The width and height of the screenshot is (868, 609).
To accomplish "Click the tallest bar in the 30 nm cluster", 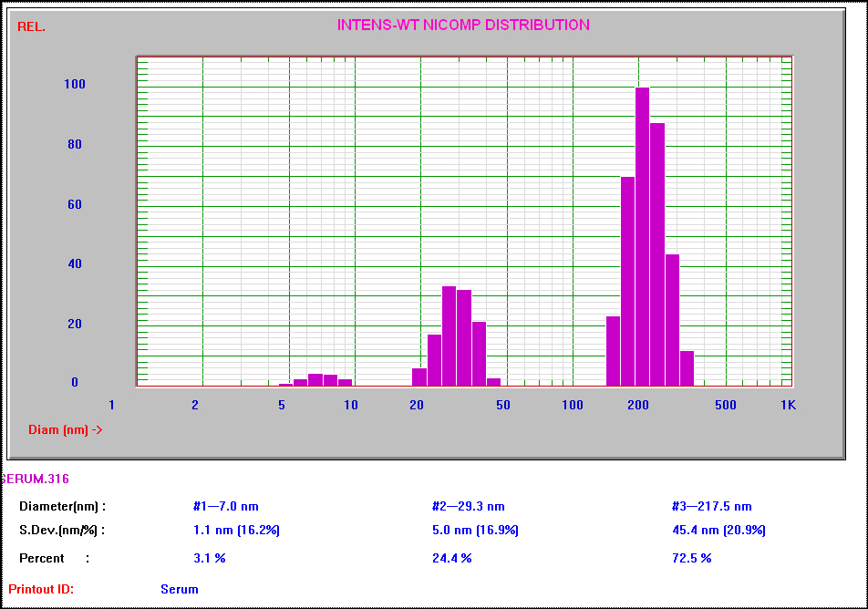I will point(449,336).
